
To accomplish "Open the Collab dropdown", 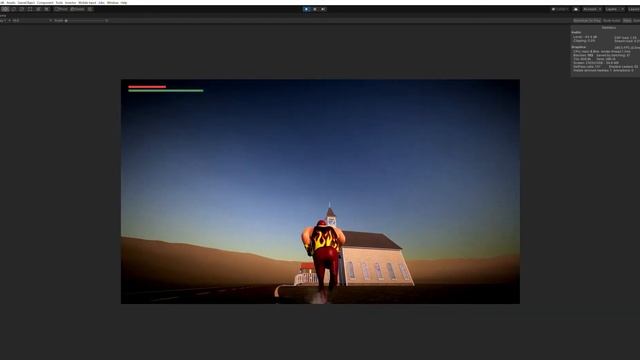I will coord(560,9).
